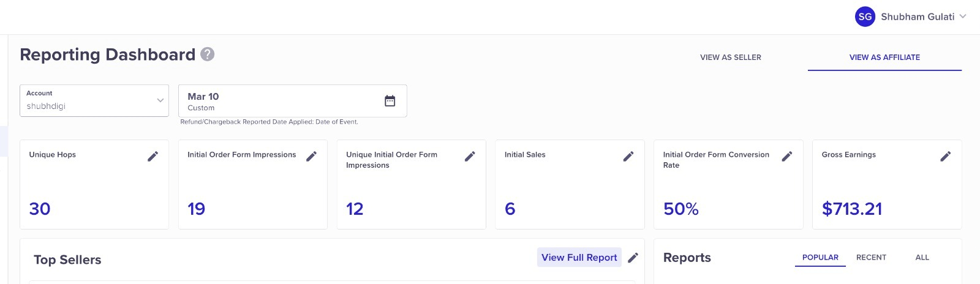Click the help icon beside Reporting Dashboard
980x284 pixels.
click(208, 54)
